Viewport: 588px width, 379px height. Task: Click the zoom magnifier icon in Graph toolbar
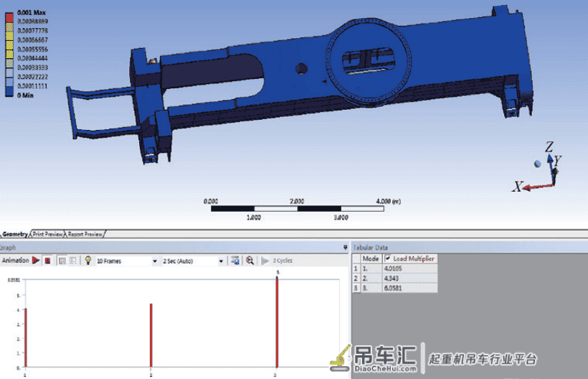(x=250, y=261)
